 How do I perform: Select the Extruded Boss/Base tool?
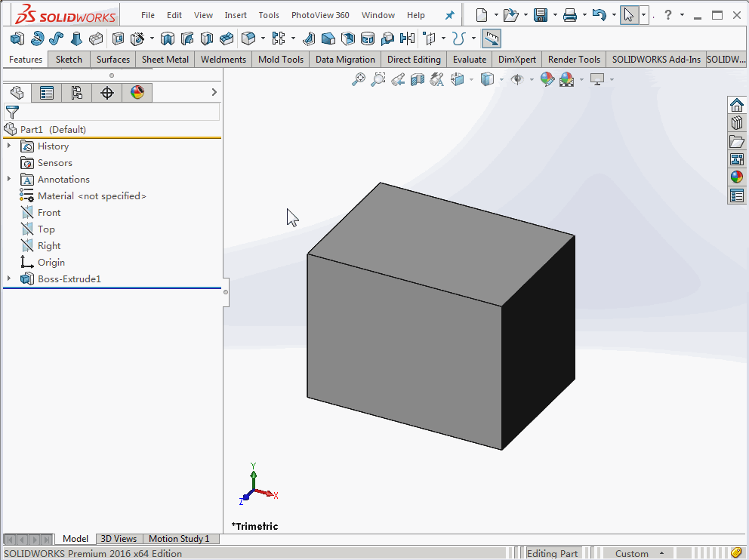(x=17, y=38)
